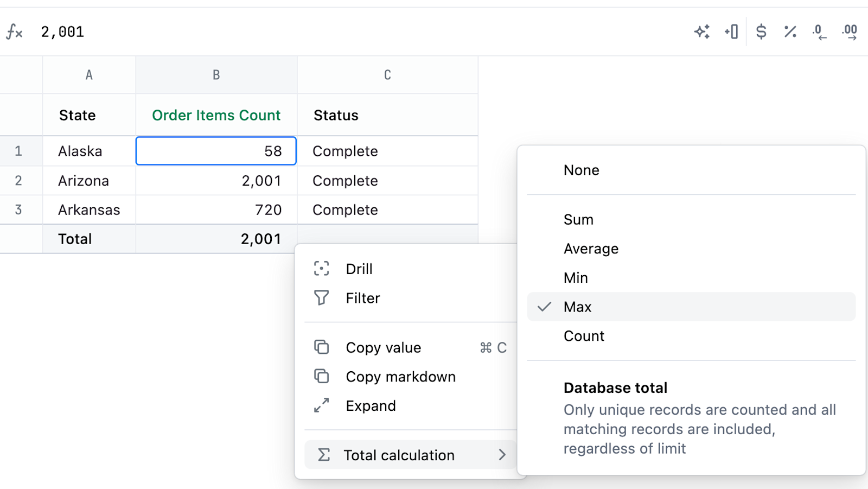
Task: Select Expand from the context menu
Action: tap(371, 405)
